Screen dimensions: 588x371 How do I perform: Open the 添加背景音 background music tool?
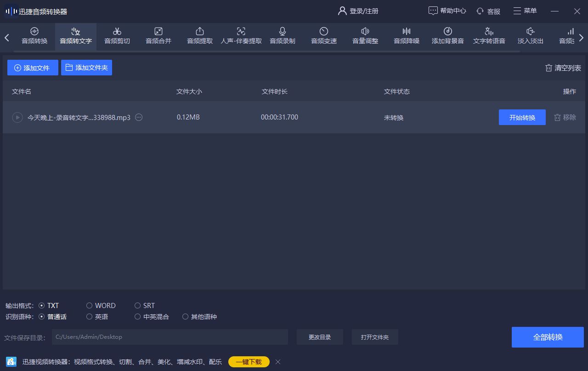click(448, 36)
